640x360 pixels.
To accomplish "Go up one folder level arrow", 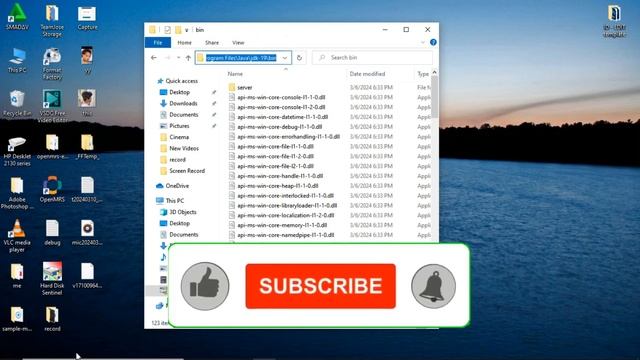I will pos(188,58).
